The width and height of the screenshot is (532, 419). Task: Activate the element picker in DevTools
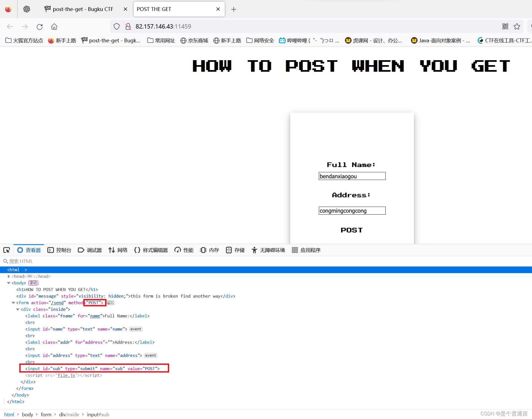(x=7, y=250)
